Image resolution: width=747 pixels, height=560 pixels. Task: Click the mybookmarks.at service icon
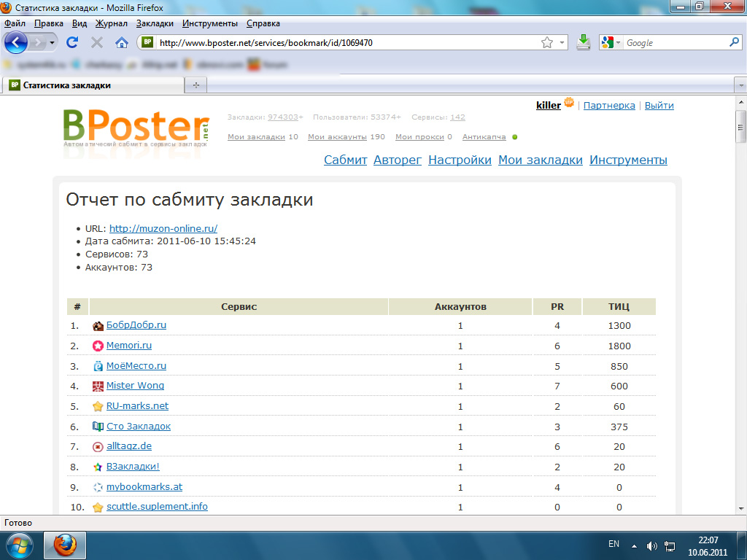point(98,487)
